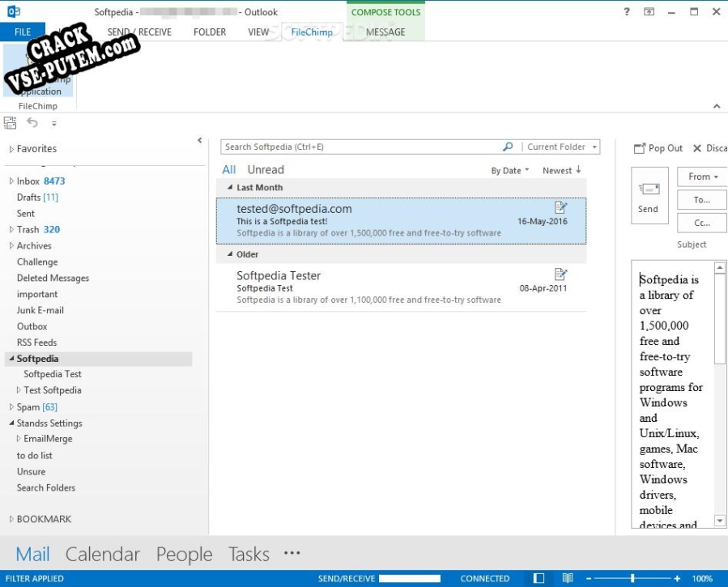Open Calendar from the navigation bar
Screen dimensions: 728x587
[x=103, y=554]
